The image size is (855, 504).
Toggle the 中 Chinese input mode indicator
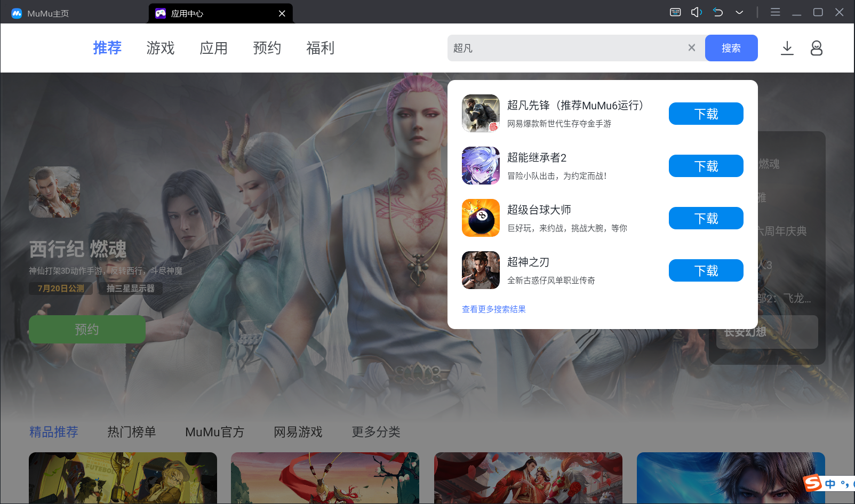(830, 484)
